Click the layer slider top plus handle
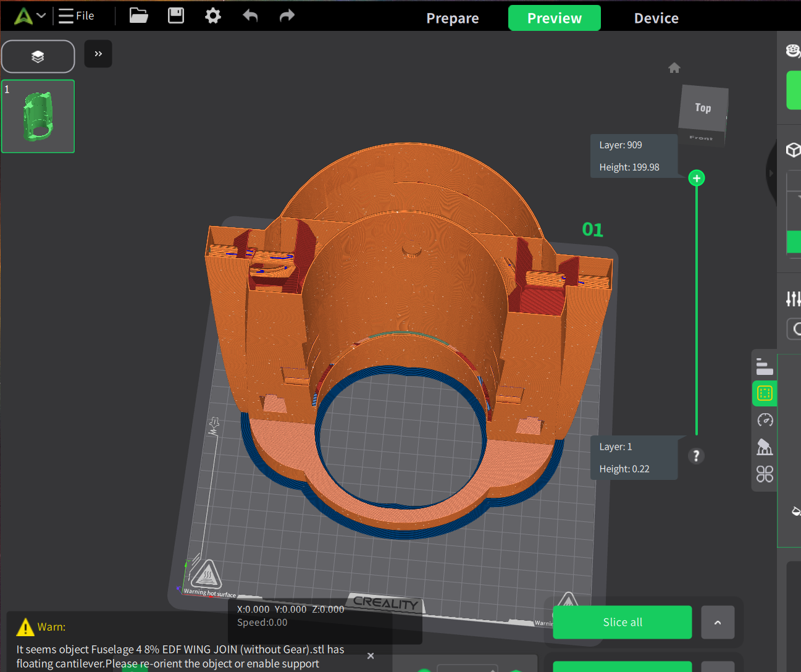This screenshot has width=801, height=672. pyautogui.click(x=697, y=178)
